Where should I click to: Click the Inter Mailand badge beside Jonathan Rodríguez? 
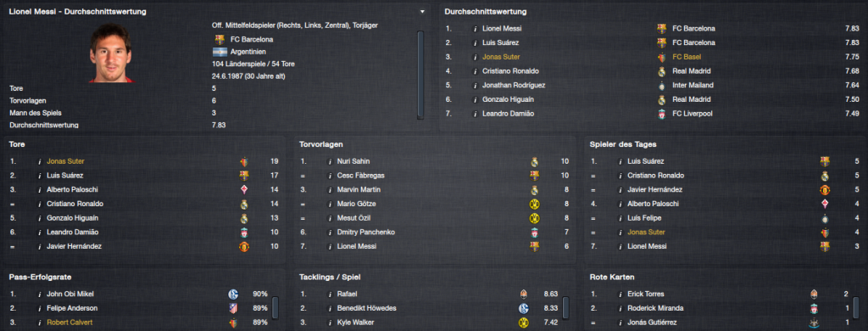(x=661, y=86)
